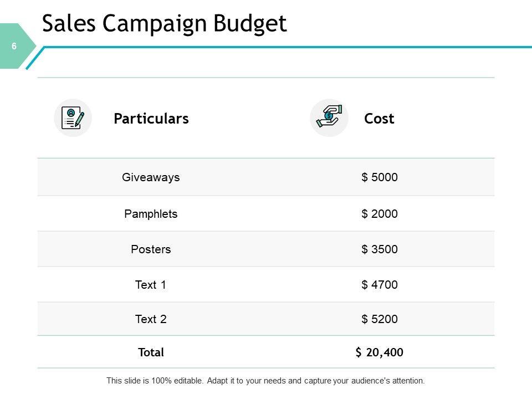Click the $ 3500 value
The width and height of the screenshot is (532, 399).
[380, 249]
